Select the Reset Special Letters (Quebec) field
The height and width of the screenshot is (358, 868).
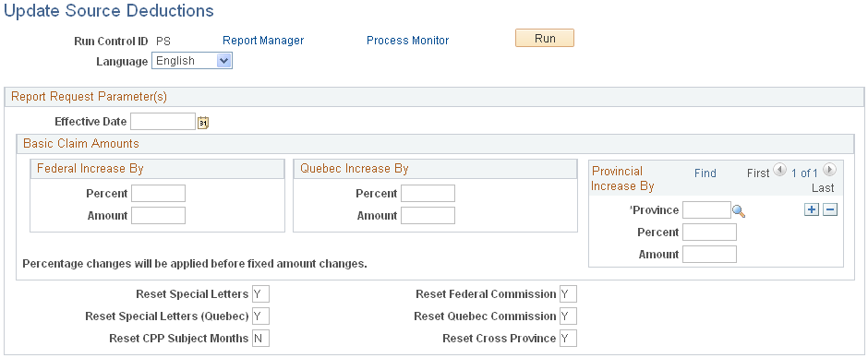tap(260, 316)
